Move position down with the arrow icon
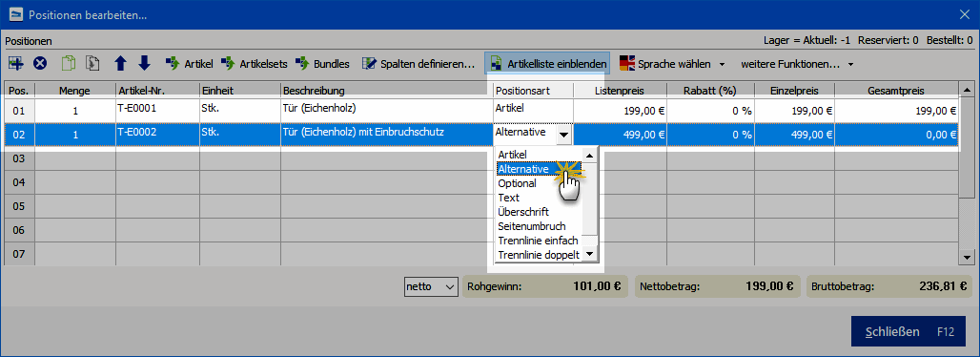The height and width of the screenshot is (357, 980). point(144,63)
